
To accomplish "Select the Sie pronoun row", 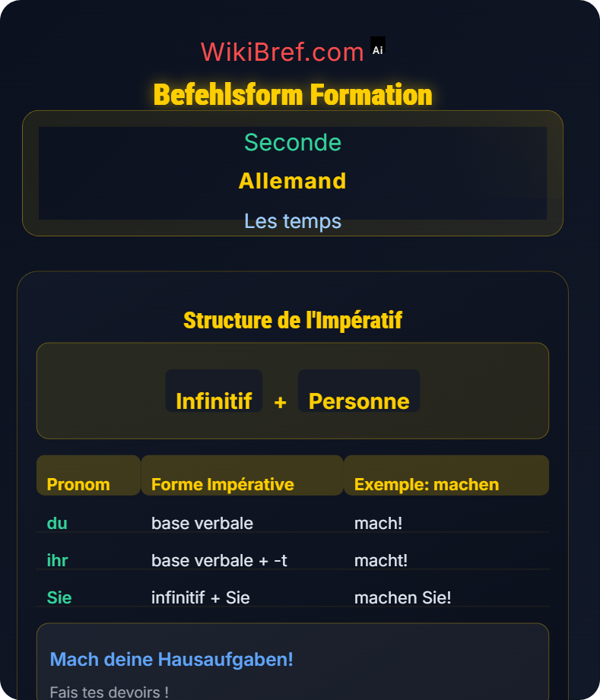I will pos(59,597).
